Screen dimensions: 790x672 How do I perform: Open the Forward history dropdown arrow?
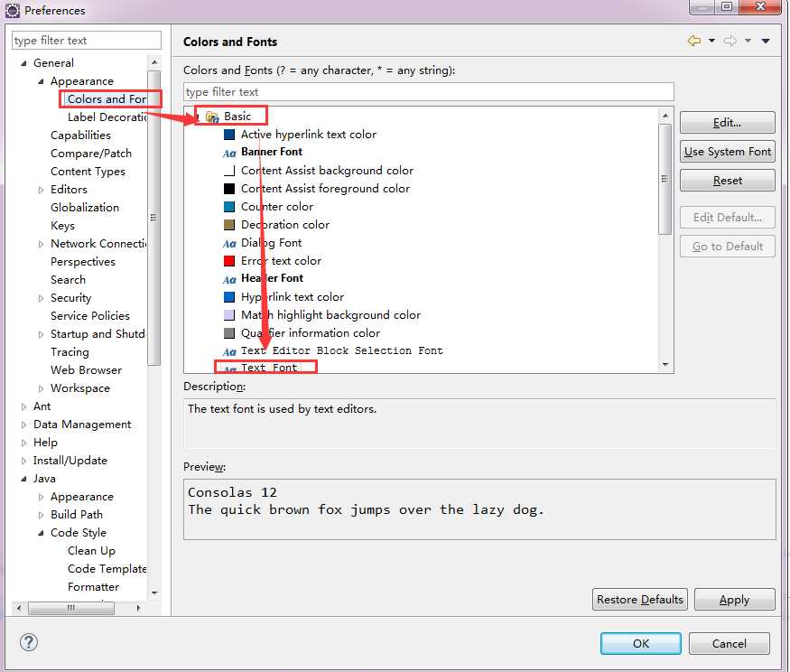(748, 41)
